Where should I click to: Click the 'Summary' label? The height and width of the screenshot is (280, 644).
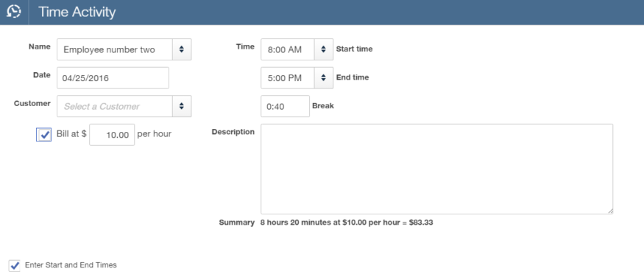236,223
